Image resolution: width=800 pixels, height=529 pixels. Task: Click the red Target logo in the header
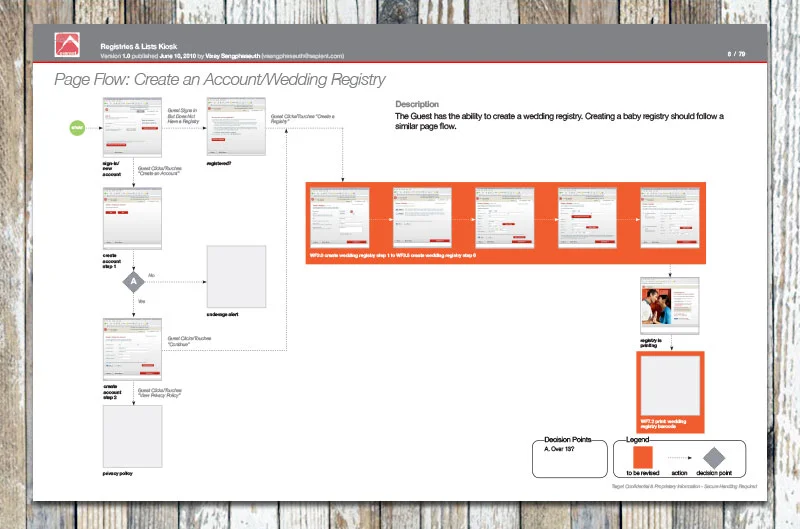[67, 44]
